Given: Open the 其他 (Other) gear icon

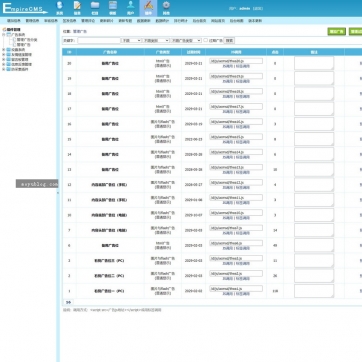Looking at the screenshot, I should [166, 8].
